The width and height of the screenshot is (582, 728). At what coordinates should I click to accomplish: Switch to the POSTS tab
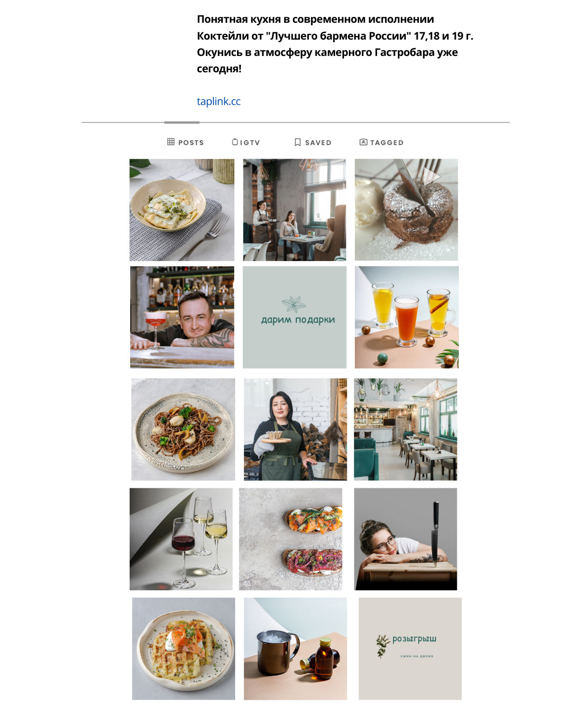[x=186, y=142]
